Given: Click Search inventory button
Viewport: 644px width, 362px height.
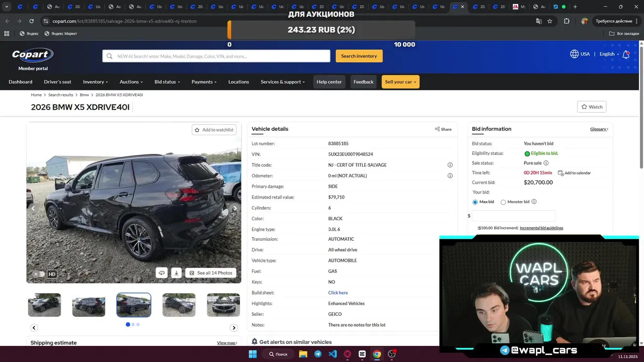Looking at the screenshot, I should click(359, 56).
